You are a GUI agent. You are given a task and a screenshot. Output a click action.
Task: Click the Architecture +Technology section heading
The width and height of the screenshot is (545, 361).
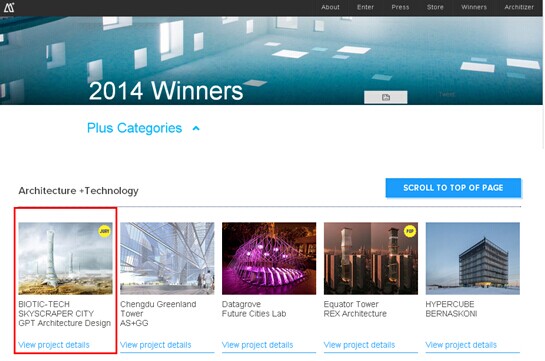click(79, 190)
